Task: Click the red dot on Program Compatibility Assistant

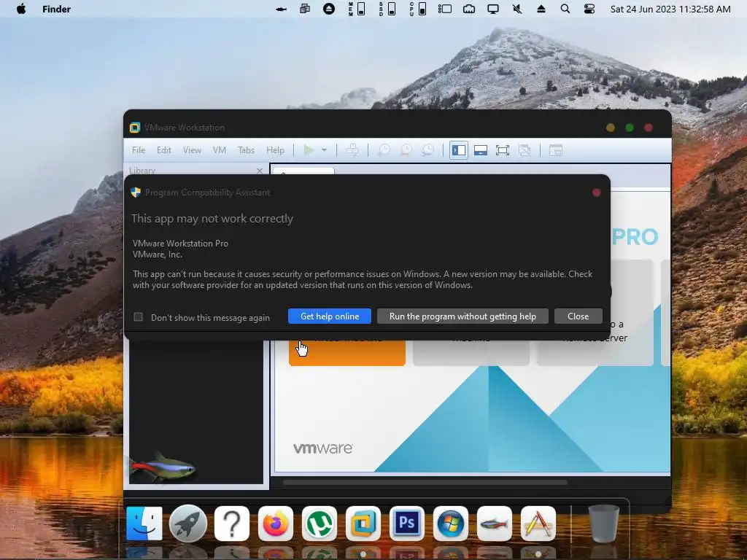Action: point(597,192)
